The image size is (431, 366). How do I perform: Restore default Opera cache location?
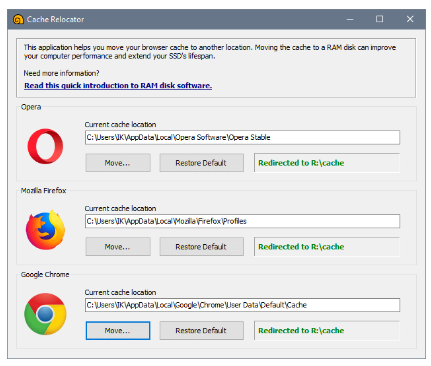201,163
